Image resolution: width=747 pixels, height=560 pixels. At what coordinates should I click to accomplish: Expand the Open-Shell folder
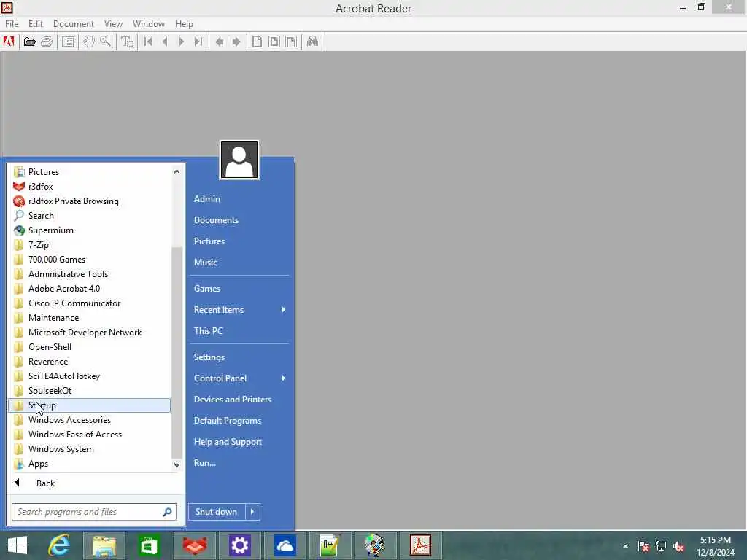[x=90, y=347]
